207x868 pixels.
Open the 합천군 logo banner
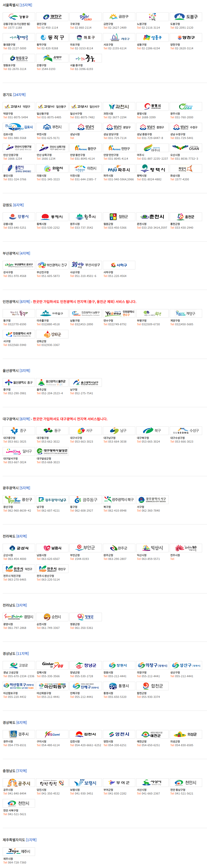(152, 686)
